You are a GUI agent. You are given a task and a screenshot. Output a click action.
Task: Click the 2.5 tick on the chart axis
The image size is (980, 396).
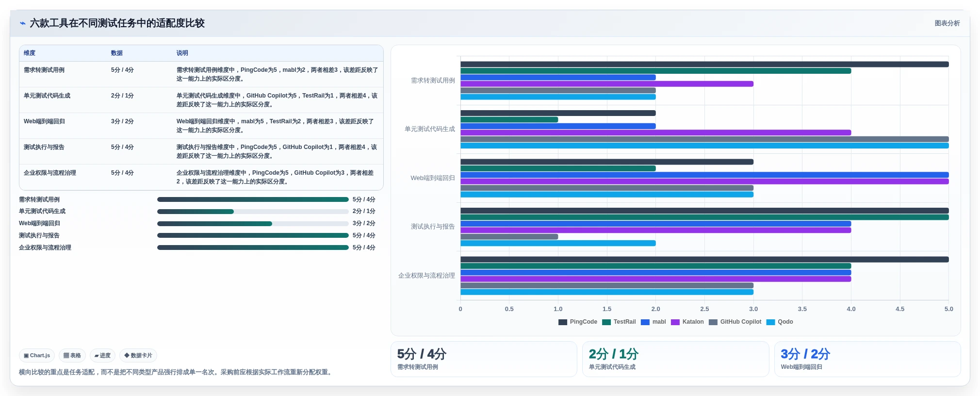coord(704,309)
